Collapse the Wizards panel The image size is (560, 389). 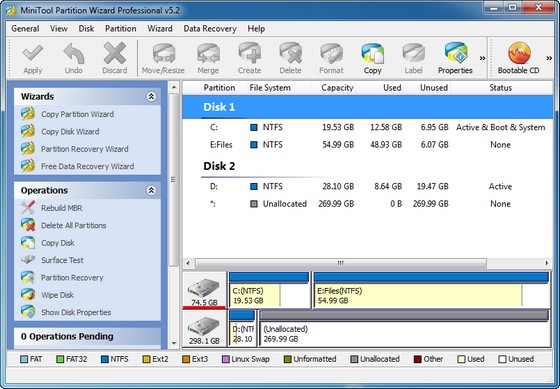coord(151,96)
